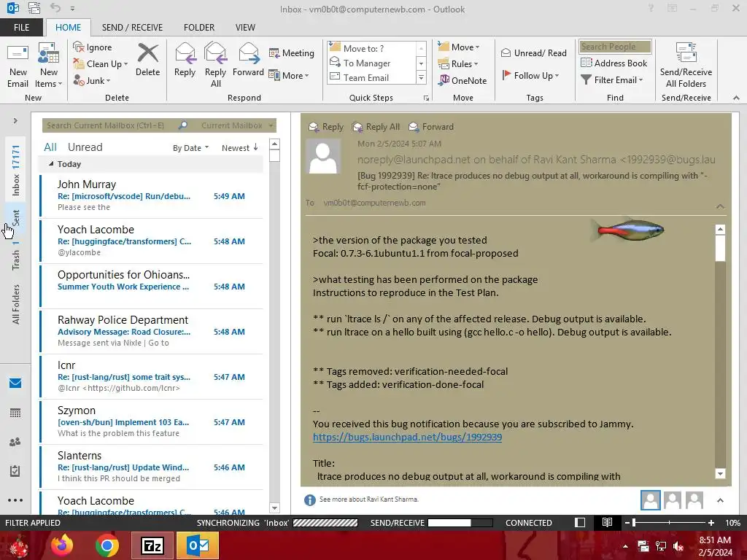Open More respond options
Image resolution: width=747 pixels, height=560 pixels.
289,75
